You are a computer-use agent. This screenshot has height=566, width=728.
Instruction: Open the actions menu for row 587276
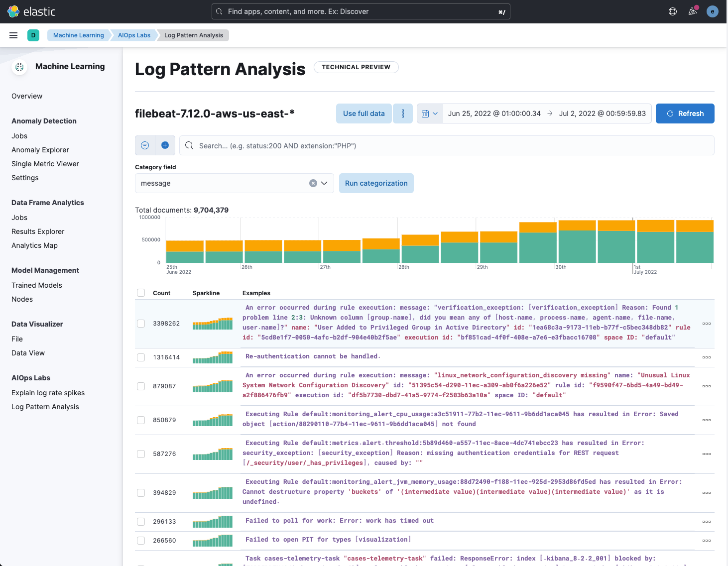[x=706, y=454]
